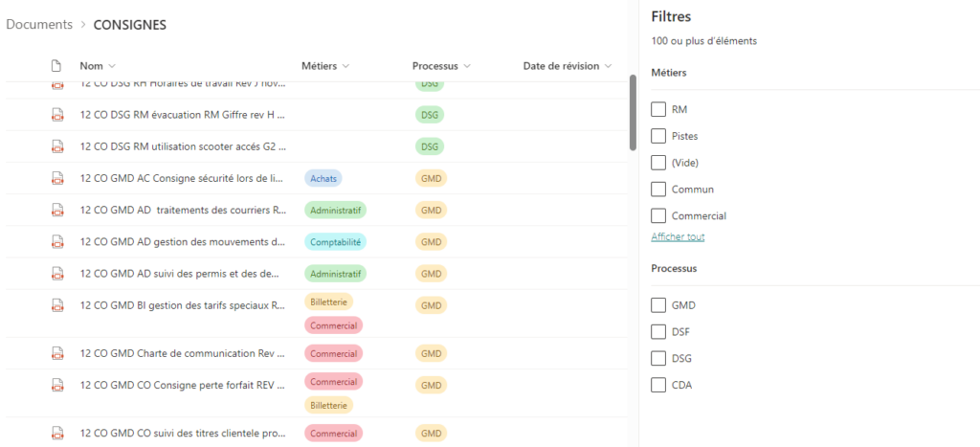Open the Nom column dropdown

[x=98, y=66]
